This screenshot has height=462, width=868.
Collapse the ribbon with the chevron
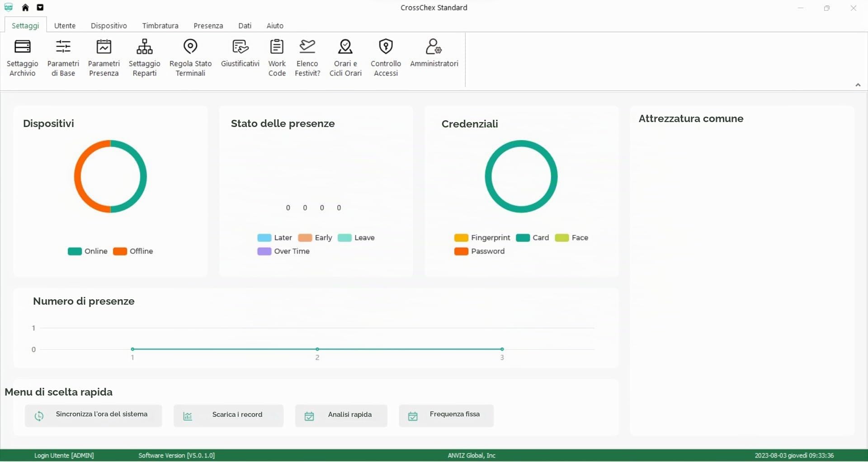[858, 85]
